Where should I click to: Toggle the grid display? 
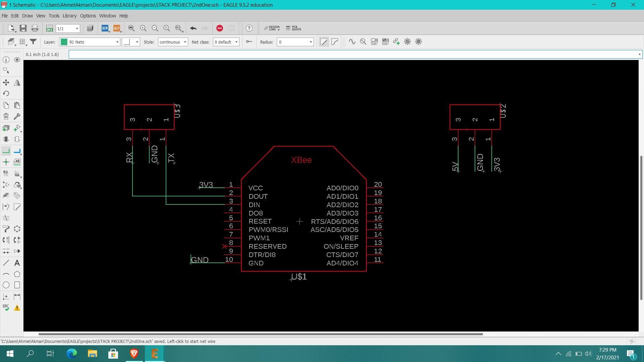pos(22,42)
